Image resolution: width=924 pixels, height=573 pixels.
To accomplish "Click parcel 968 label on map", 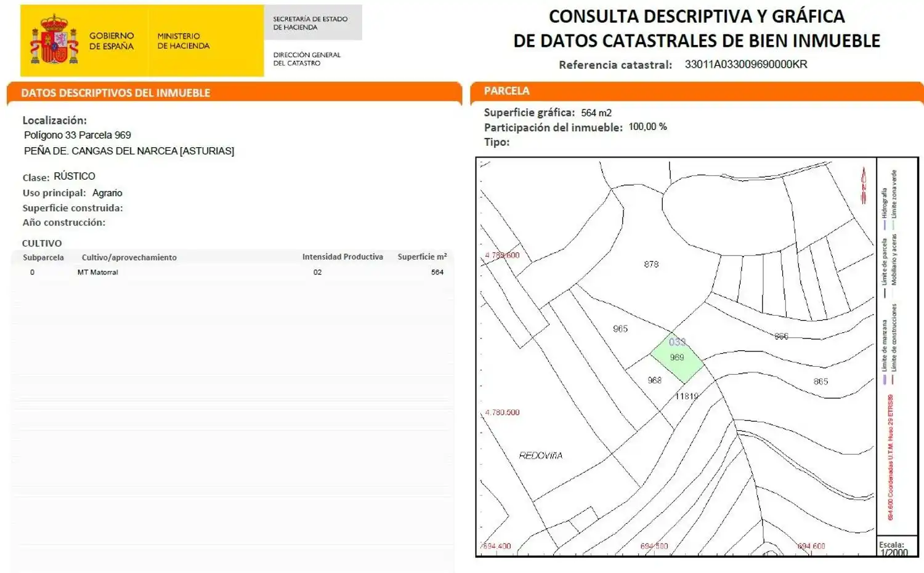I will [x=654, y=380].
